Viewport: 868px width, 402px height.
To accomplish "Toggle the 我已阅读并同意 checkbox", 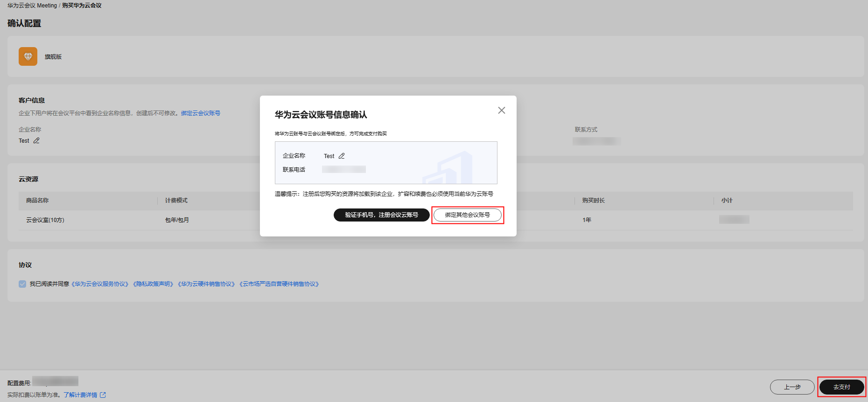I will tap(22, 284).
